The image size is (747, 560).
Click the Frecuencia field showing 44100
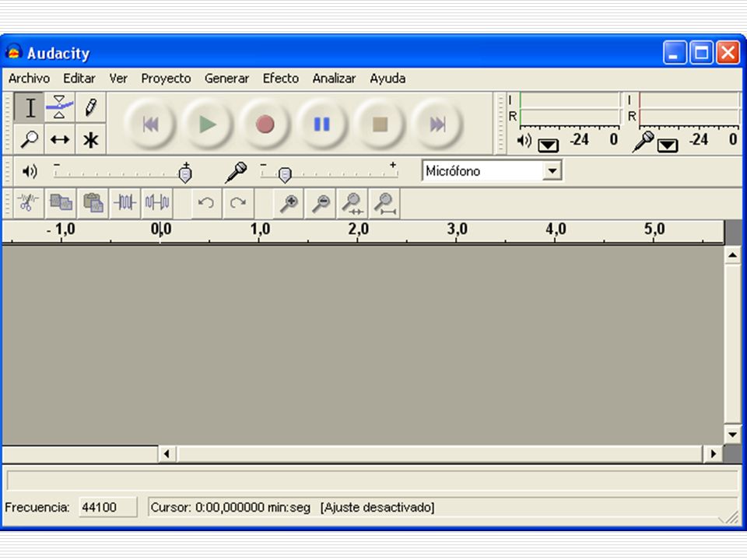pyautogui.click(x=107, y=507)
